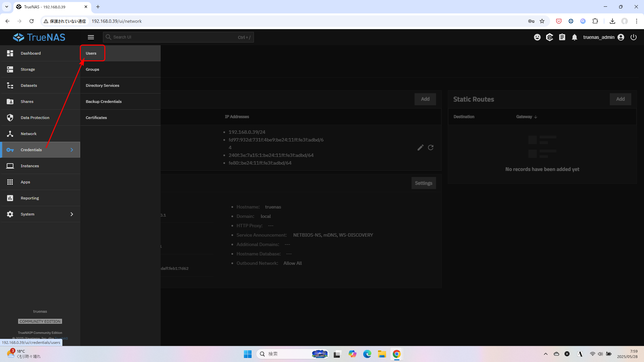Click the Instances laptop icon
Screen dimensions: 644x362
[x=10, y=166]
